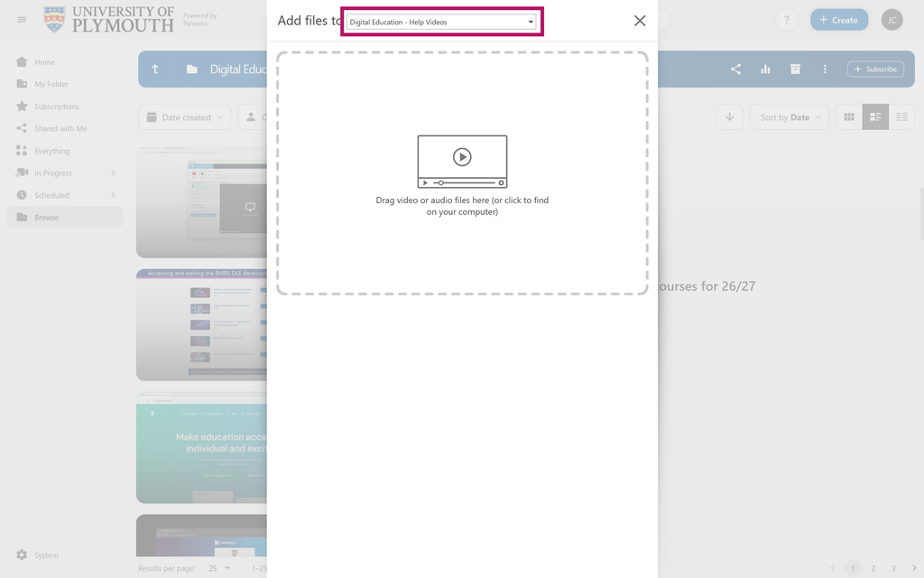Open the 'Make education' video thumbnail
Viewport: 924px width, 578px height.
click(x=201, y=448)
